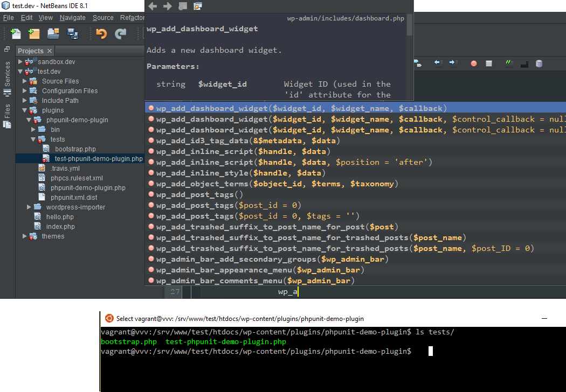The height and width of the screenshot is (392, 566).
Task: Select phpunit-demo-plugin.php file
Action: click(x=88, y=188)
